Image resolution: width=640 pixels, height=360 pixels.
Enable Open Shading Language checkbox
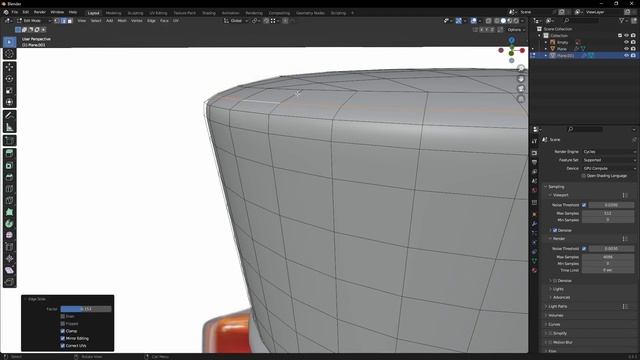[583, 176]
